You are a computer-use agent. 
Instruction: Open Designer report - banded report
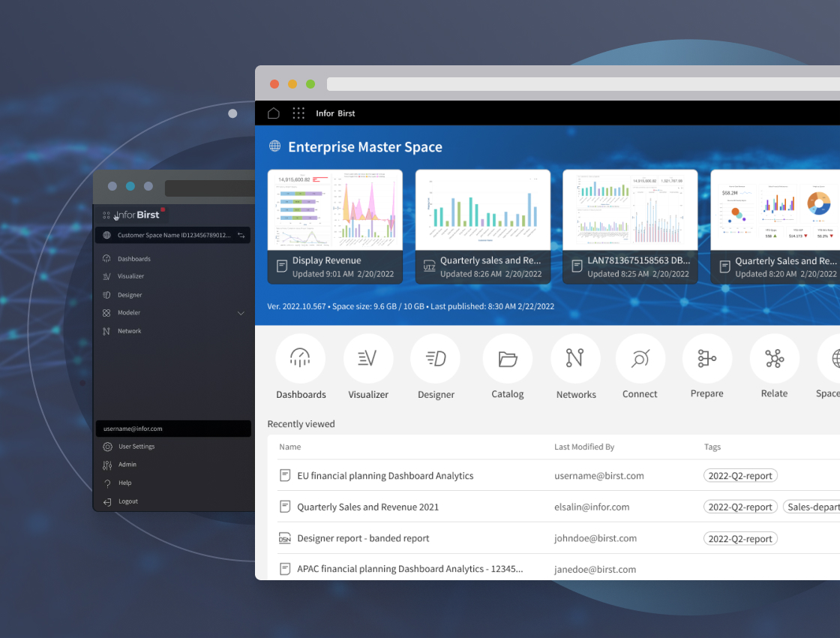pyautogui.click(x=363, y=538)
